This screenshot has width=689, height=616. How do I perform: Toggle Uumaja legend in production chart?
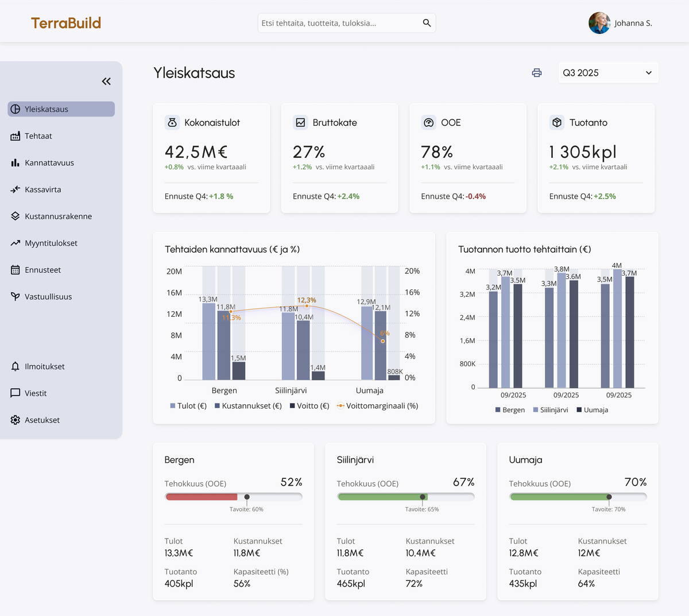coord(593,410)
